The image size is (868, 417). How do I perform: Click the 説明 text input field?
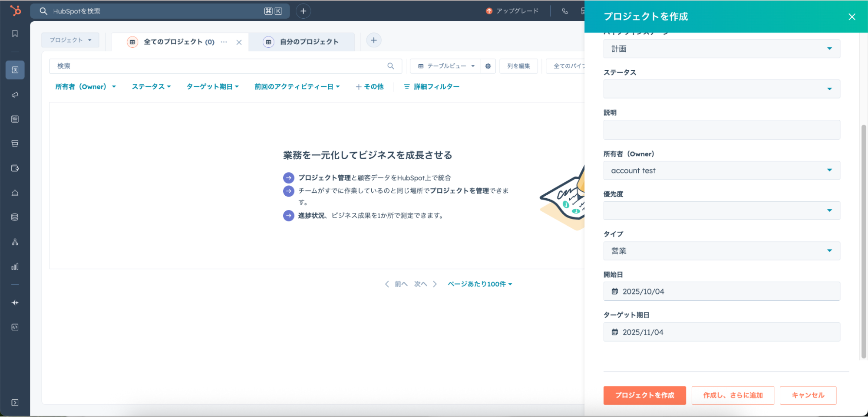[x=721, y=130]
